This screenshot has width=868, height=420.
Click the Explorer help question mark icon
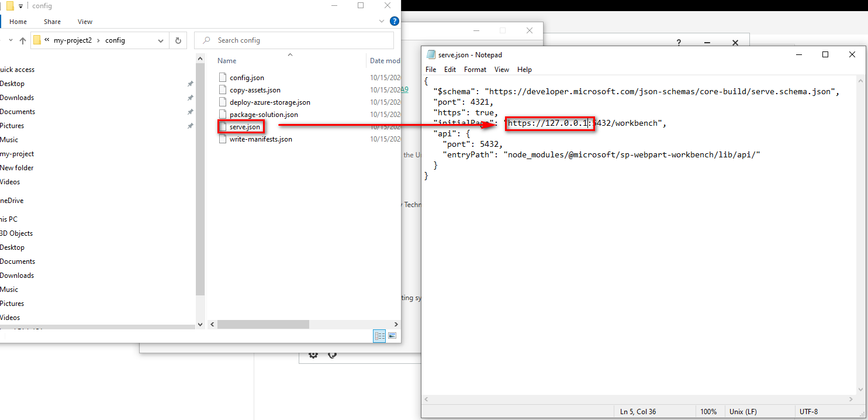(395, 21)
